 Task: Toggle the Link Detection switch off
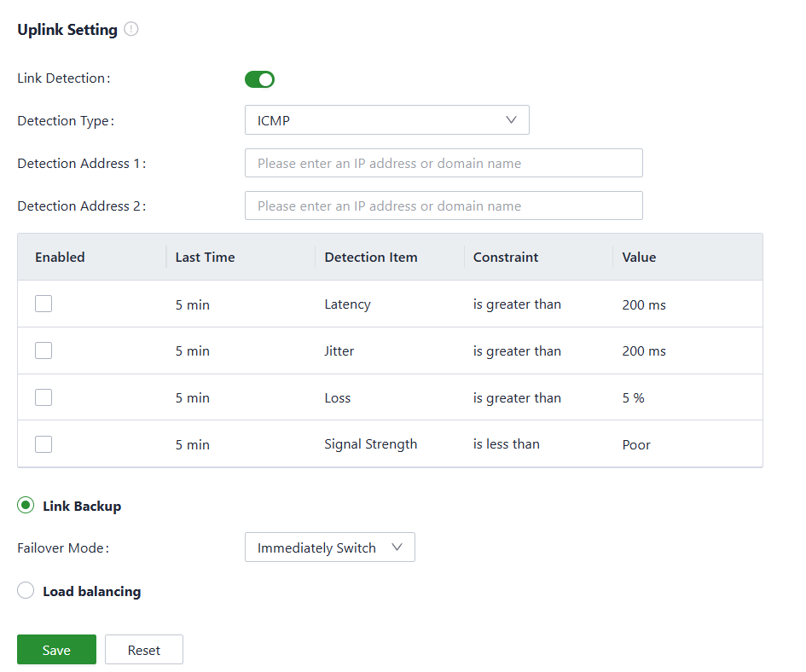click(259, 79)
